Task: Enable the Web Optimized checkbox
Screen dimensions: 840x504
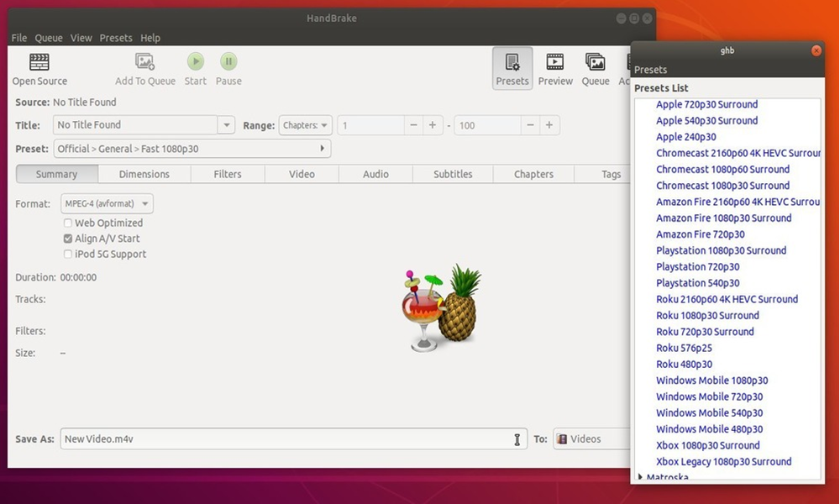Action: (x=68, y=223)
